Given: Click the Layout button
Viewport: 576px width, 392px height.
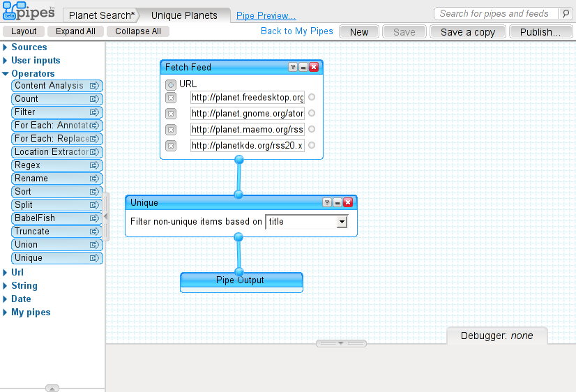Looking at the screenshot, I should click(24, 31).
